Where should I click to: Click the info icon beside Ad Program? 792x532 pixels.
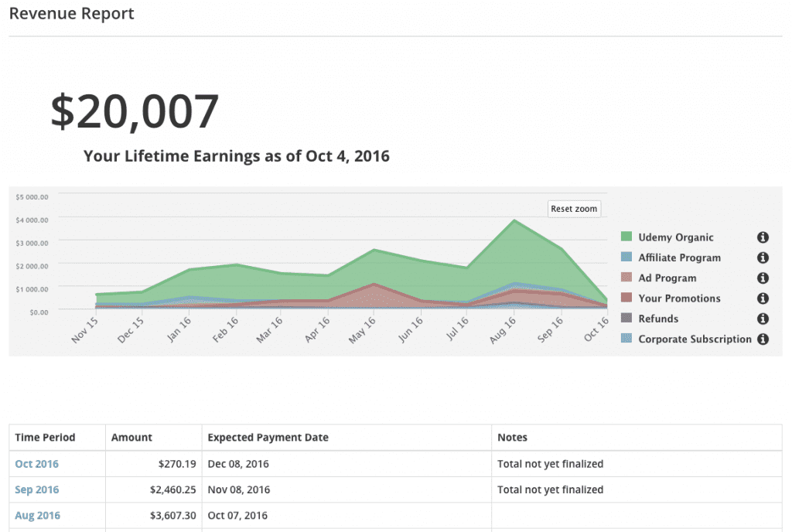tap(762, 278)
